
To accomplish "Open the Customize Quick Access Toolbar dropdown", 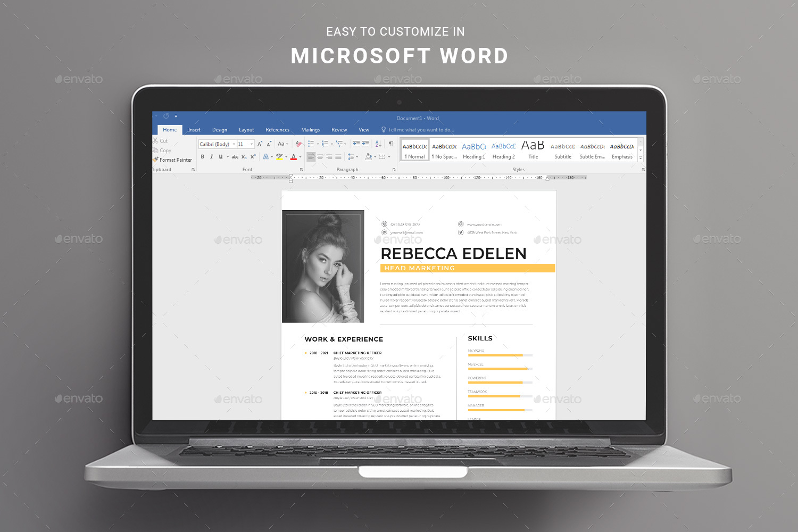I will pos(176,116).
